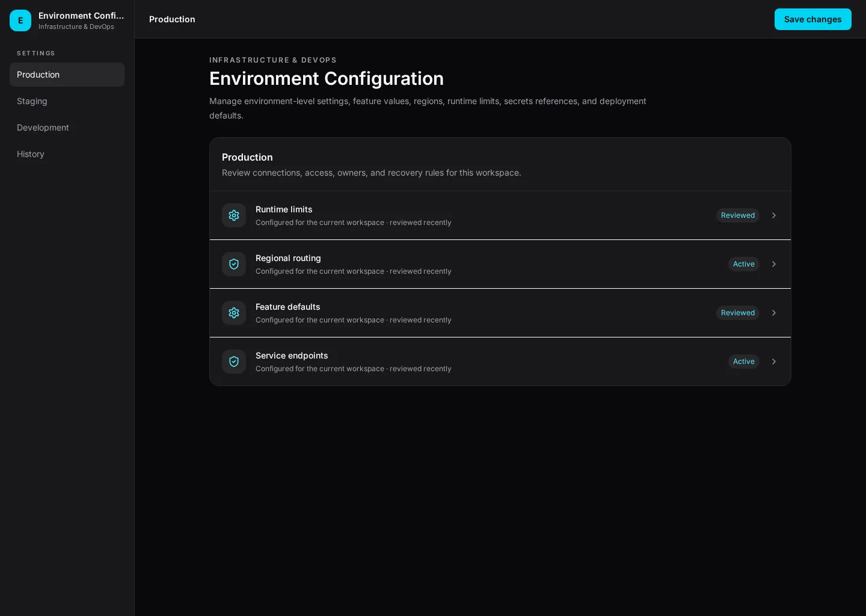Image resolution: width=866 pixels, height=616 pixels.
Task: Click the shield icon beside Regional routing
Action: pos(234,264)
